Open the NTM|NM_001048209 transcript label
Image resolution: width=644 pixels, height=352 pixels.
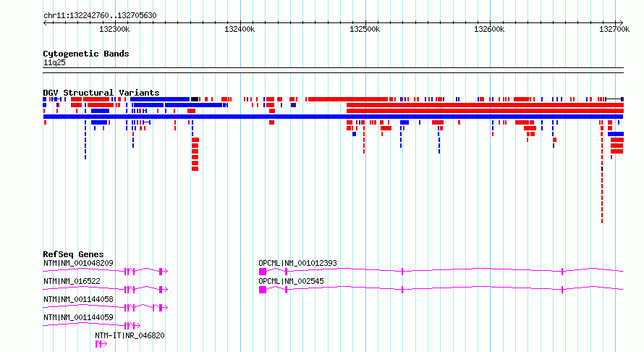[x=78, y=263]
